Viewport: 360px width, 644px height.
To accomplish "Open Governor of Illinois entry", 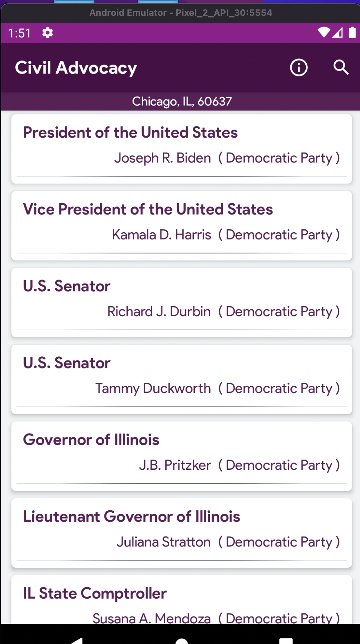I will point(181,456).
